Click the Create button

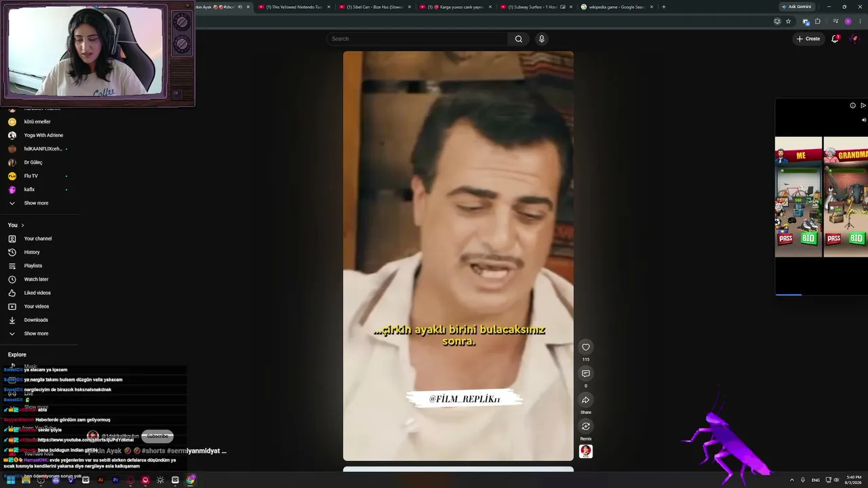[x=808, y=39]
